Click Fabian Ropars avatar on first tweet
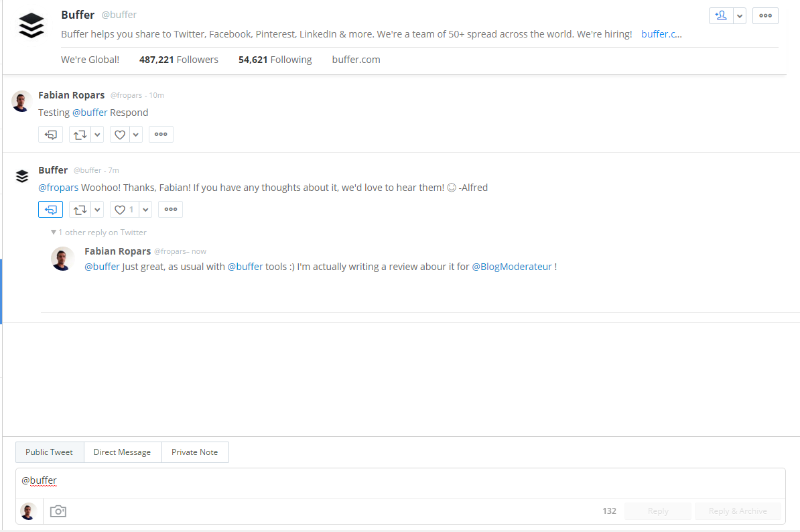Viewport: 800px width, 532px height. (21, 101)
